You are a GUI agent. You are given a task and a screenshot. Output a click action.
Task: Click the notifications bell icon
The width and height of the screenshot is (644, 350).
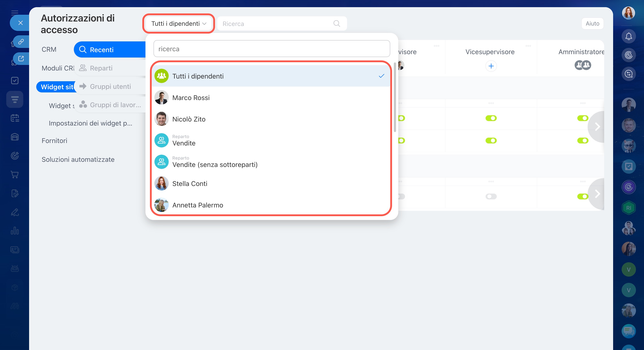pyautogui.click(x=628, y=36)
